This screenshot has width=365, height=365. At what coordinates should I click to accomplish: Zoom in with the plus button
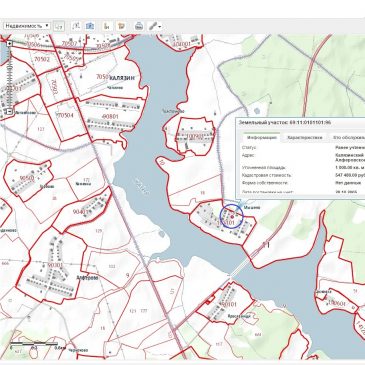tap(10, 43)
